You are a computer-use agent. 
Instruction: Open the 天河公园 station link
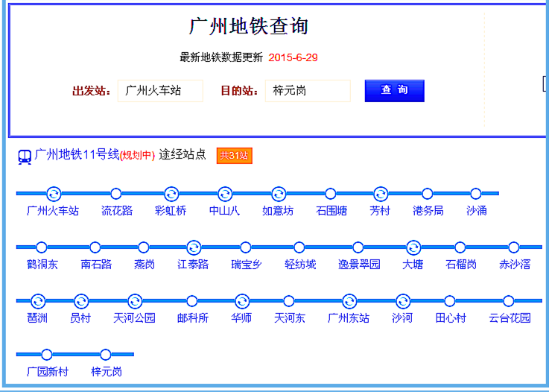[134, 318]
